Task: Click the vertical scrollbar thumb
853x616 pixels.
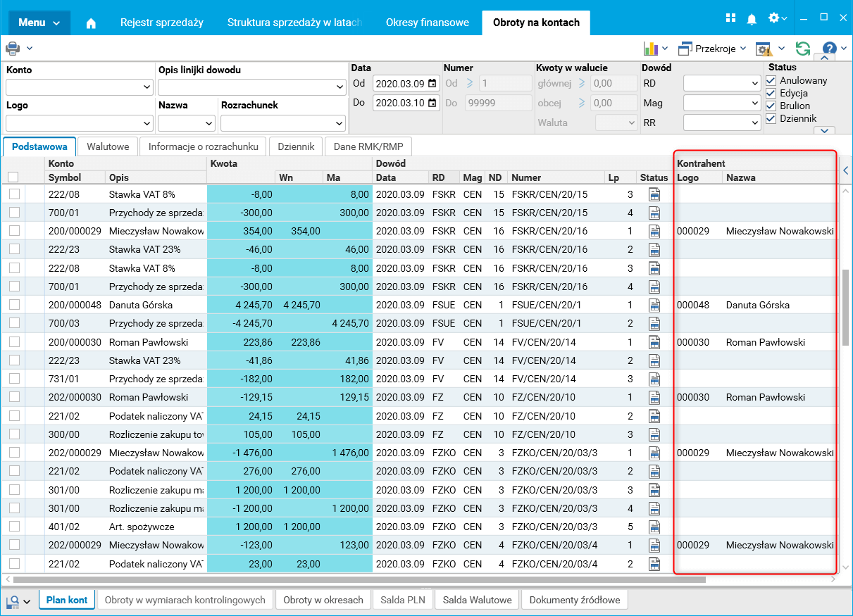Action: [x=845, y=306]
